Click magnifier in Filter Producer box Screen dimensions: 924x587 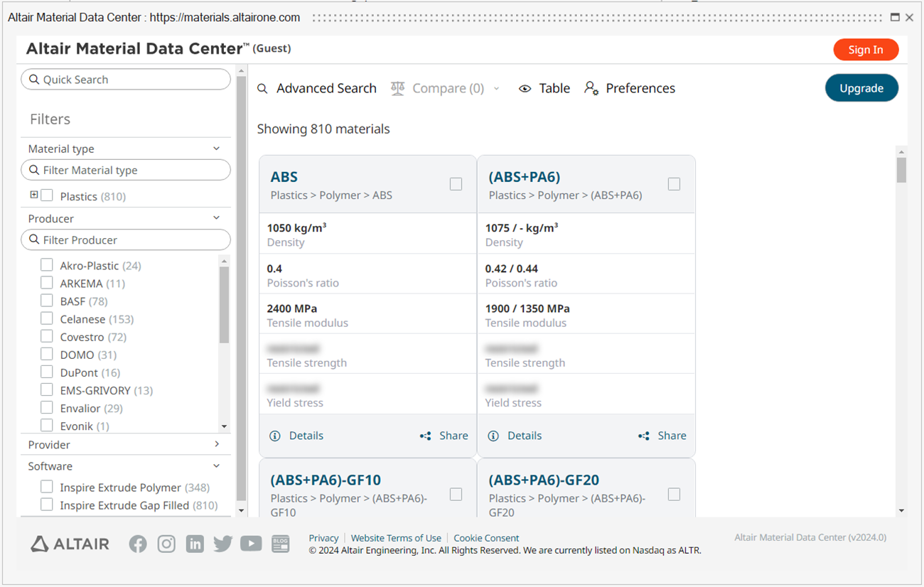[x=34, y=239]
